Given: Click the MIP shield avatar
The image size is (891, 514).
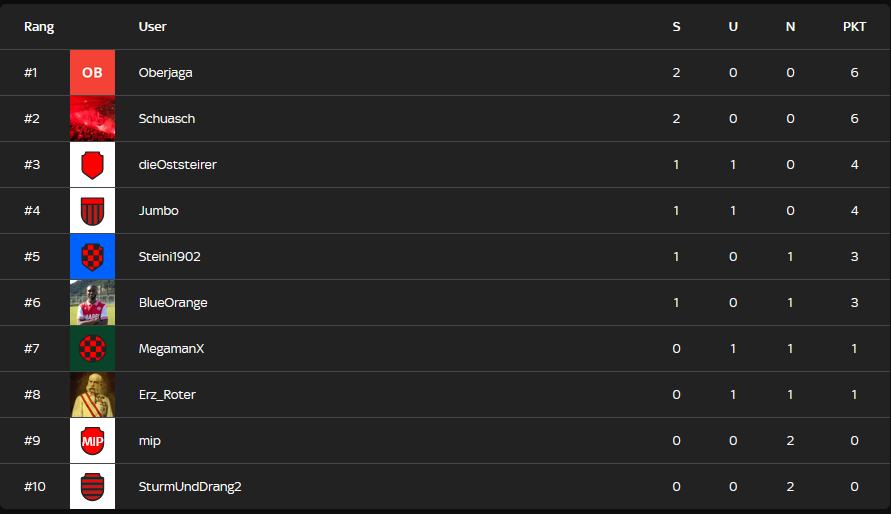Looking at the screenshot, I should [x=92, y=441].
